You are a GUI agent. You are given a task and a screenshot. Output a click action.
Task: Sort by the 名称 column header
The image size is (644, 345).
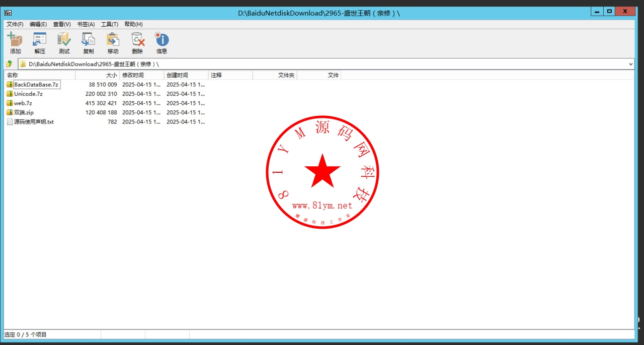(x=40, y=75)
